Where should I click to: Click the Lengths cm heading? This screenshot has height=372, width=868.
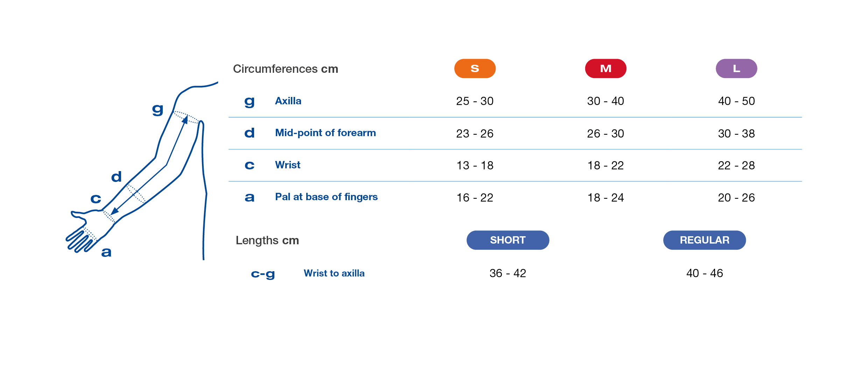pos(267,240)
